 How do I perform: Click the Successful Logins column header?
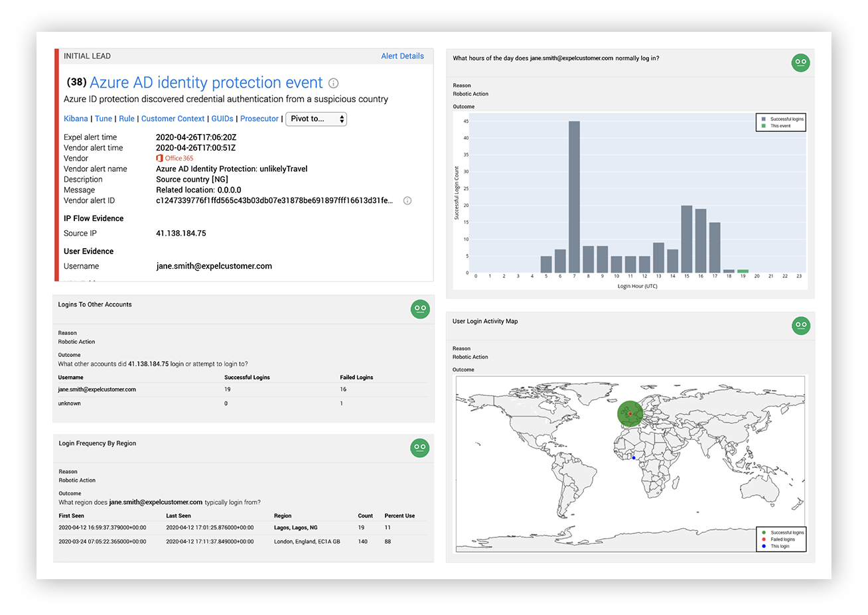click(247, 377)
